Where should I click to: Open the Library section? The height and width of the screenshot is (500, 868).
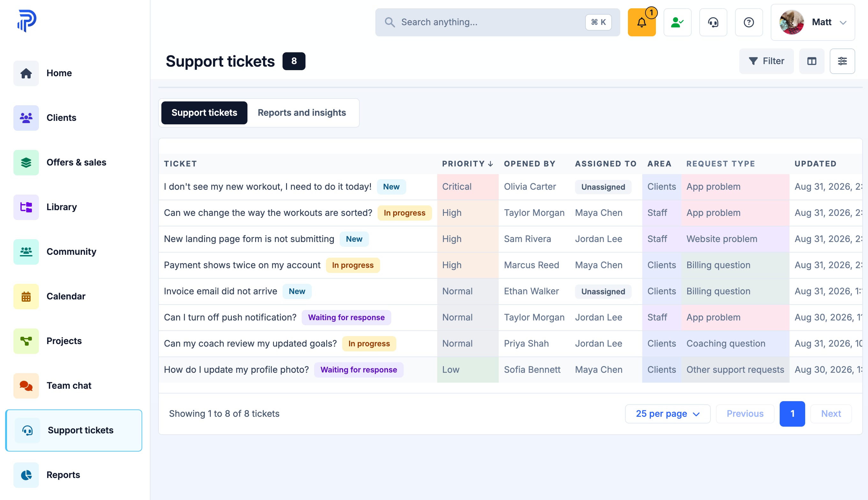pyautogui.click(x=74, y=207)
